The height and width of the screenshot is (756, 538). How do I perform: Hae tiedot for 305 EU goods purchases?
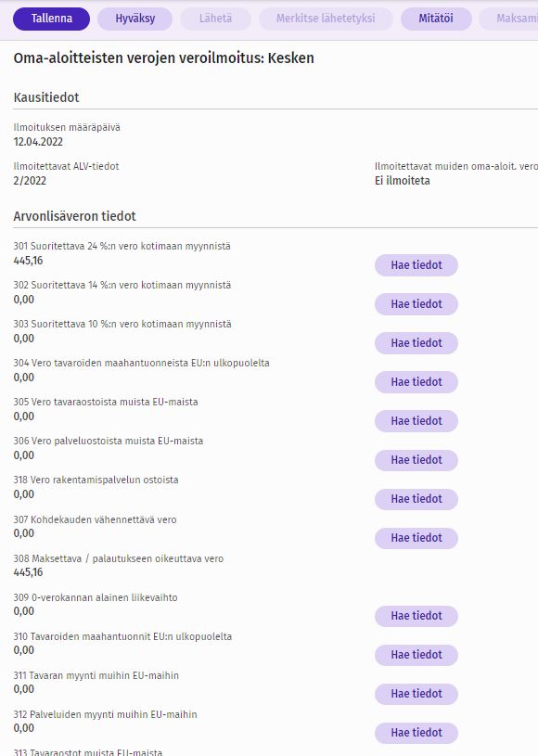(x=416, y=421)
